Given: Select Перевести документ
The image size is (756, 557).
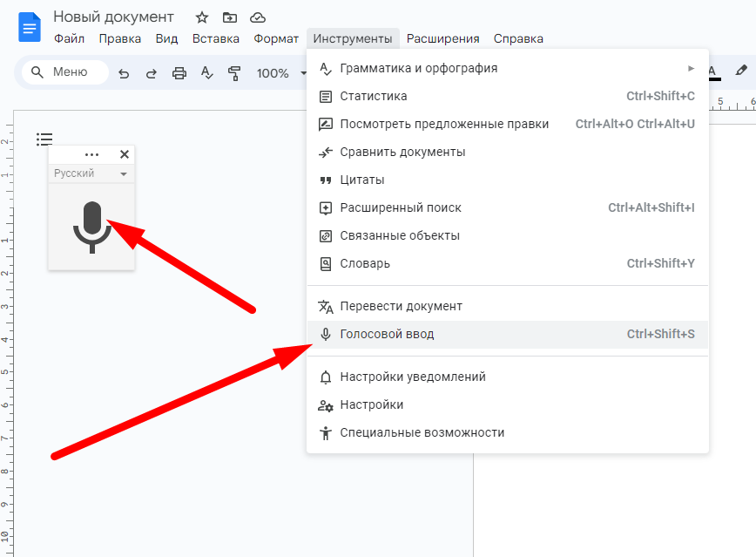Looking at the screenshot, I should 508,307.
